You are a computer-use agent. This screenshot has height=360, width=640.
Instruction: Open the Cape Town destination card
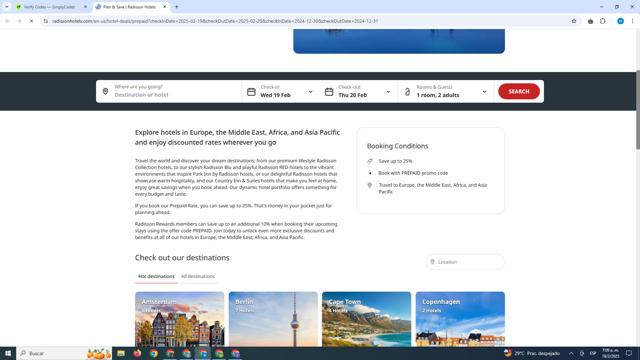(x=367, y=319)
